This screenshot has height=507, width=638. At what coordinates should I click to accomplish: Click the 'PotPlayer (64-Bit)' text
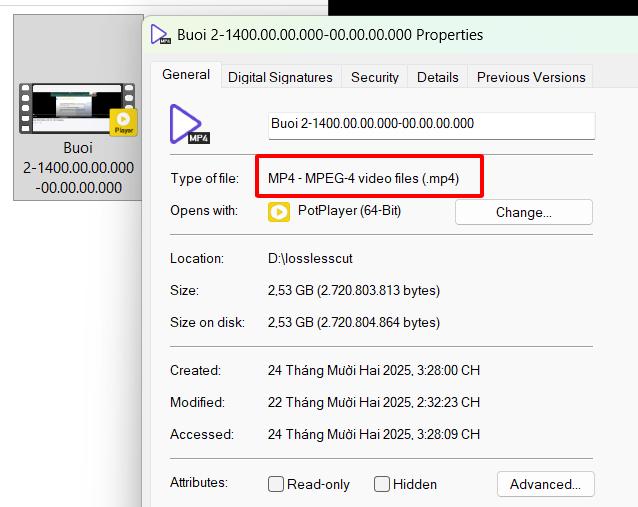pos(350,211)
